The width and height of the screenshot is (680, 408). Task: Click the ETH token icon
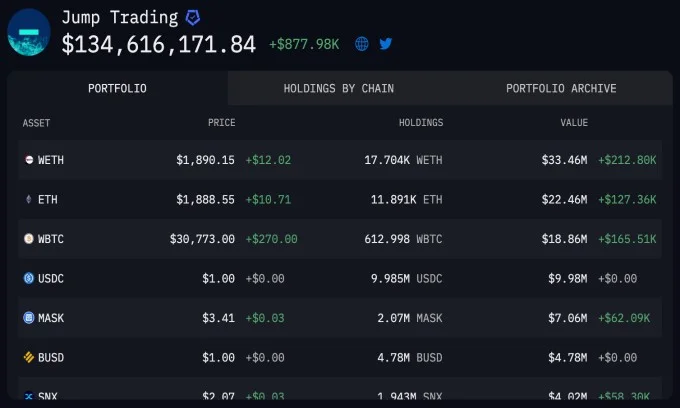[28, 200]
